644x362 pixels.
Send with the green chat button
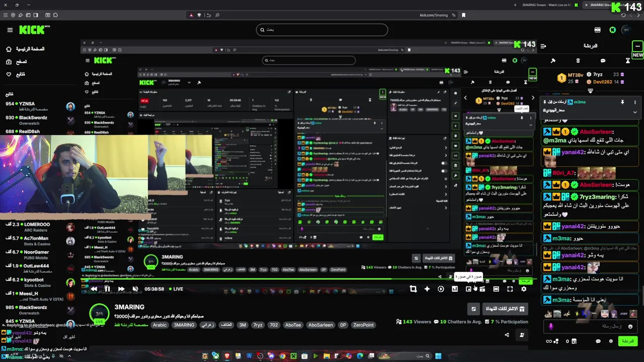click(628, 341)
